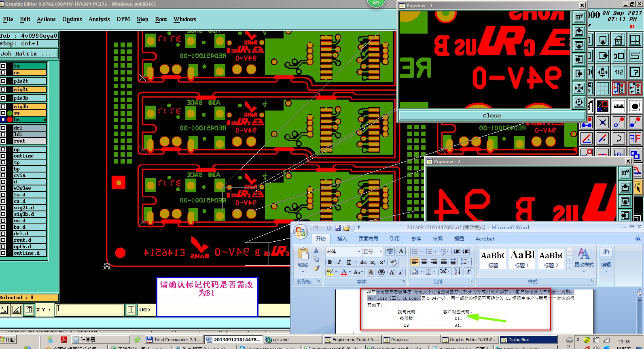Viewport: 644px width, 349px height.
Task: Click the XY coordinate input field
Action: click(x=89, y=310)
